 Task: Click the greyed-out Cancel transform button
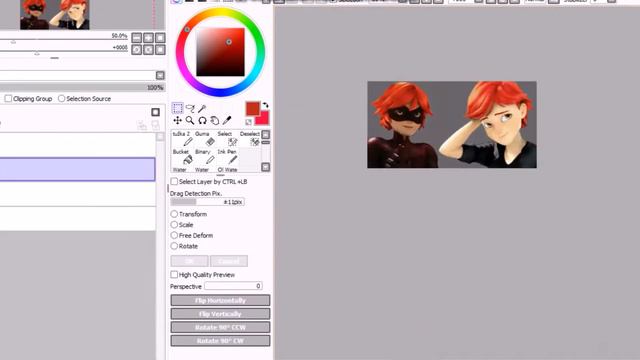click(229, 261)
